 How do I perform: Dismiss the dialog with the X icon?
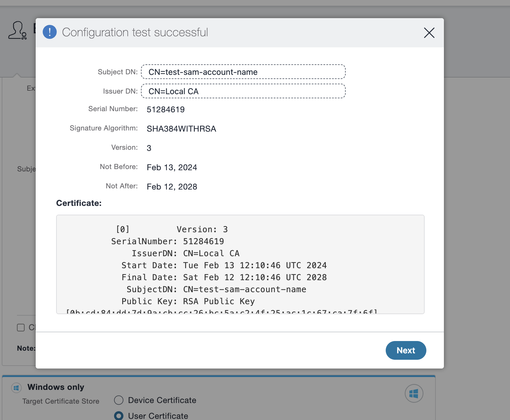[429, 33]
